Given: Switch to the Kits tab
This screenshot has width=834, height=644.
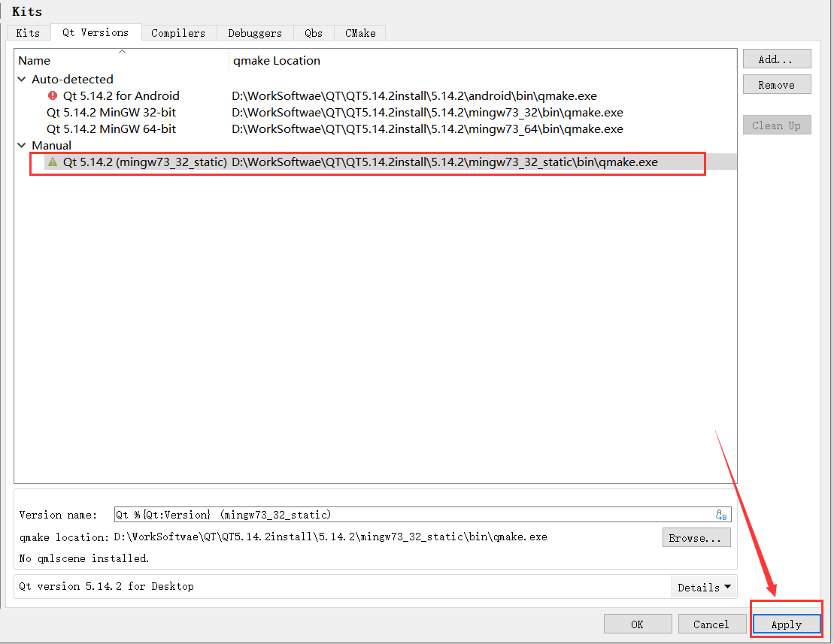Looking at the screenshot, I should (x=28, y=32).
